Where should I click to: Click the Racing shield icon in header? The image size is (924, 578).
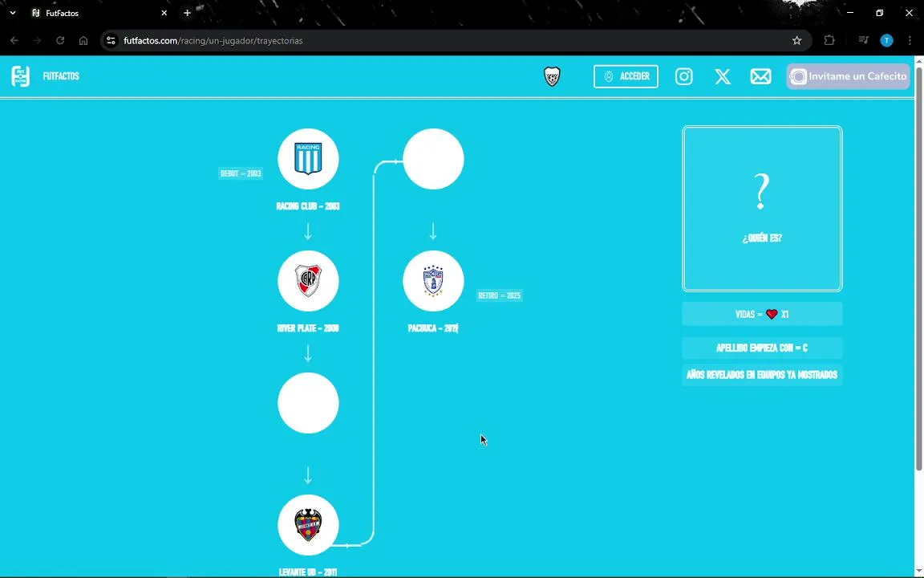point(552,76)
